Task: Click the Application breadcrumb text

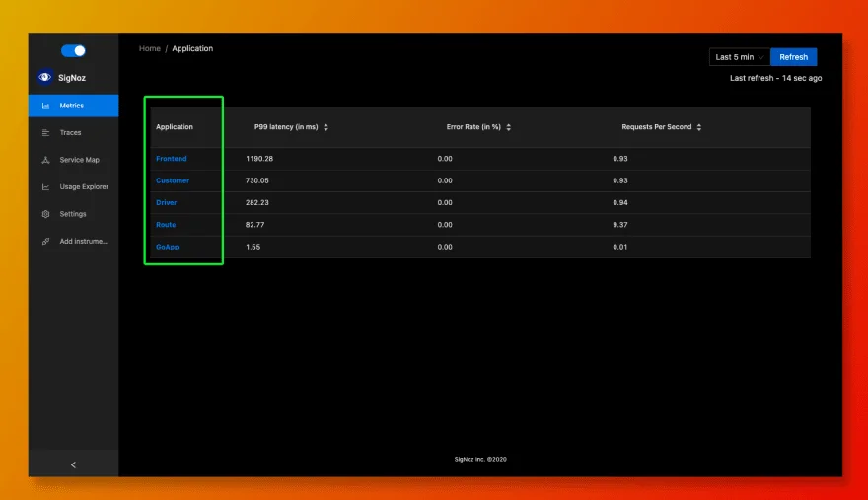Action: (x=192, y=48)
